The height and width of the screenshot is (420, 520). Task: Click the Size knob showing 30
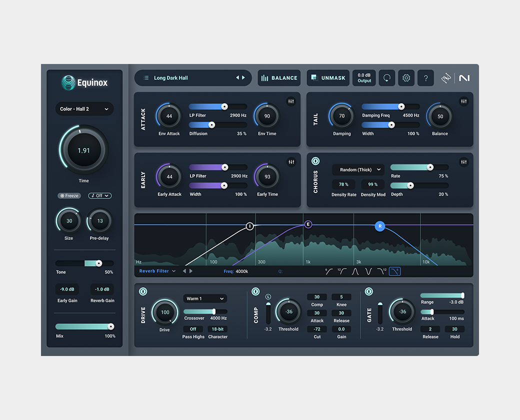(x=69, y=221)
